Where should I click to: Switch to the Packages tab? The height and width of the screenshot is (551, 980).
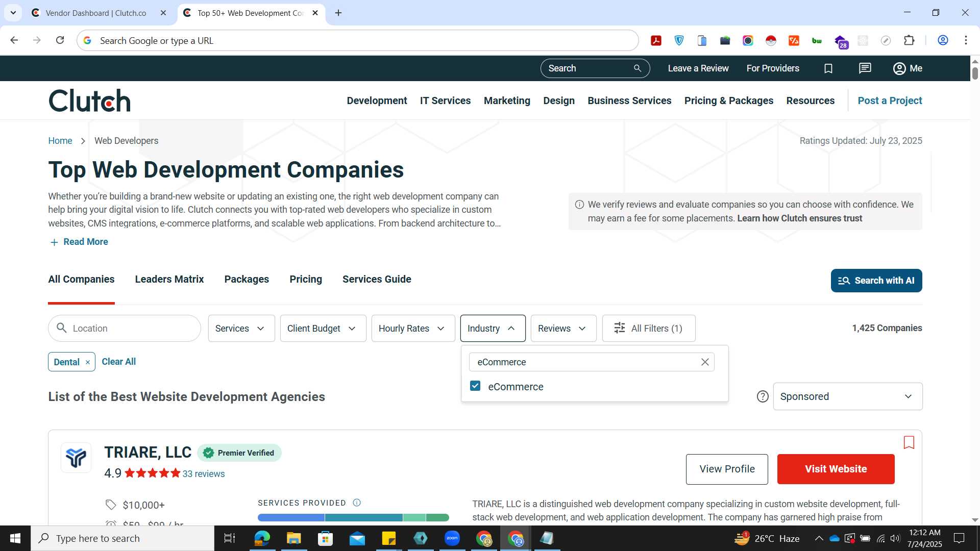pyautogui.click(x=247, y=279)
